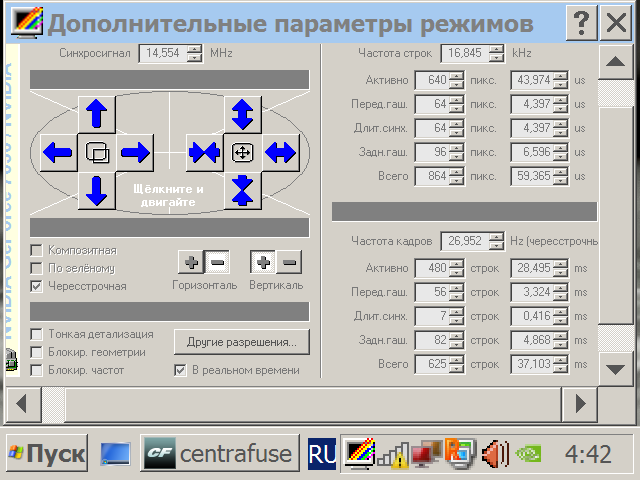Click the move screen right arrow

pos(135,152)
